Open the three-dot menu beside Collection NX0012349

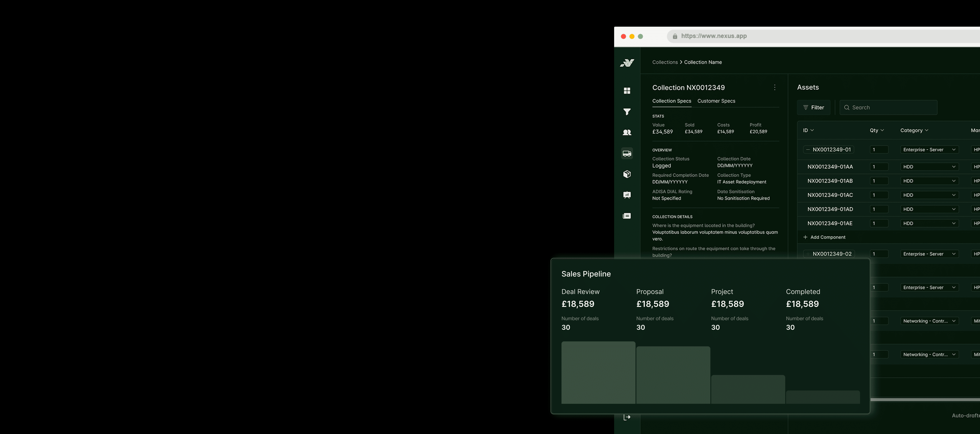pyautogui.click(x=775, y=87)
